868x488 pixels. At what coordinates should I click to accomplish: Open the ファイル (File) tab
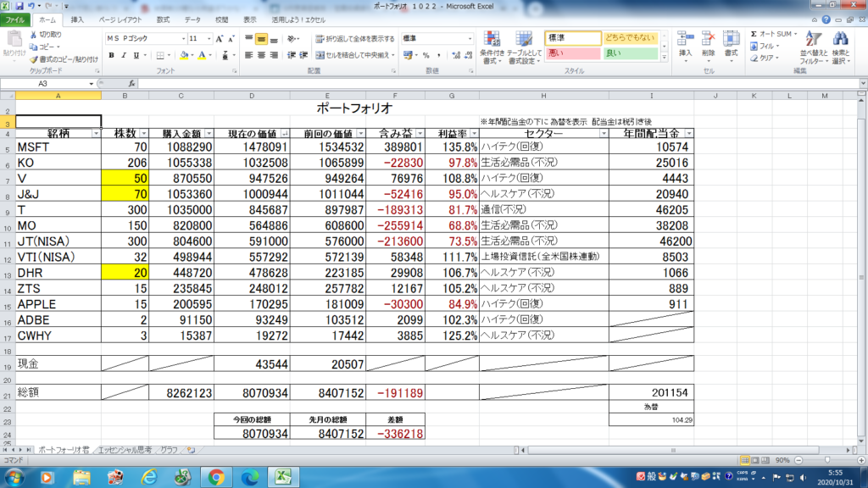pyautogui.click(x=15, y=20)
